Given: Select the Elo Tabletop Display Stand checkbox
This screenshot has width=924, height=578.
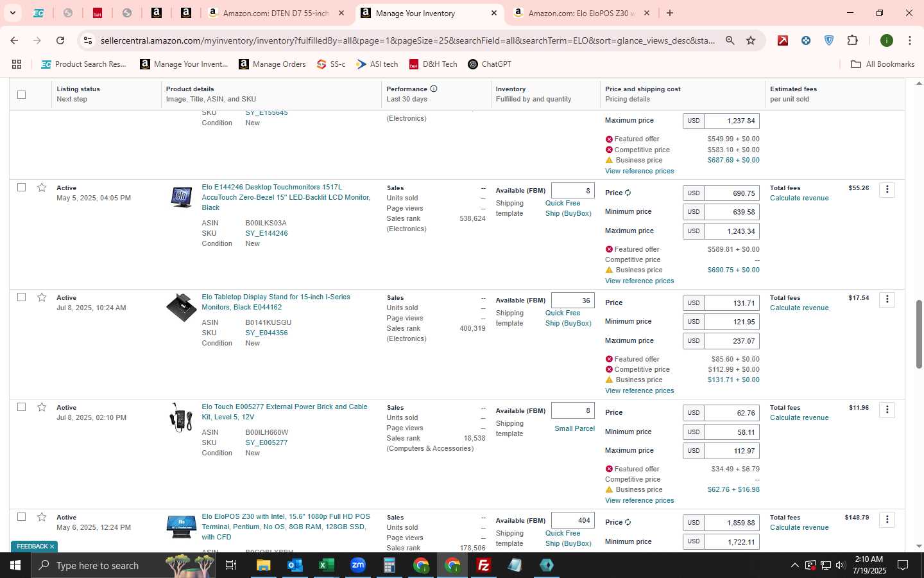Looking at the screenshot, I should [21, 297].
